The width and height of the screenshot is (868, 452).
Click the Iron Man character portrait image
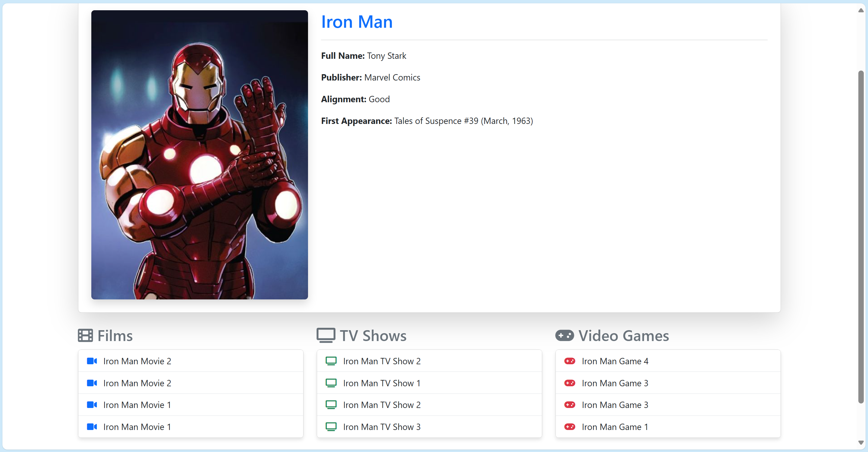point(200,155)
